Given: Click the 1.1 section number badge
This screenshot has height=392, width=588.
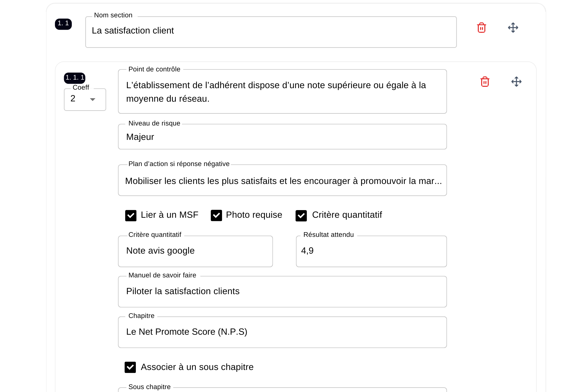Looking at the screenshot, I should click(x=63, y=24).
